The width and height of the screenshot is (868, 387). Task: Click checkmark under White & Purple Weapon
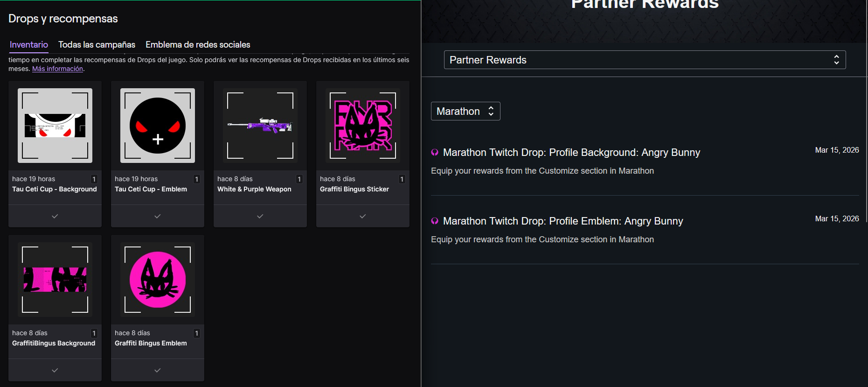[260, 216]
